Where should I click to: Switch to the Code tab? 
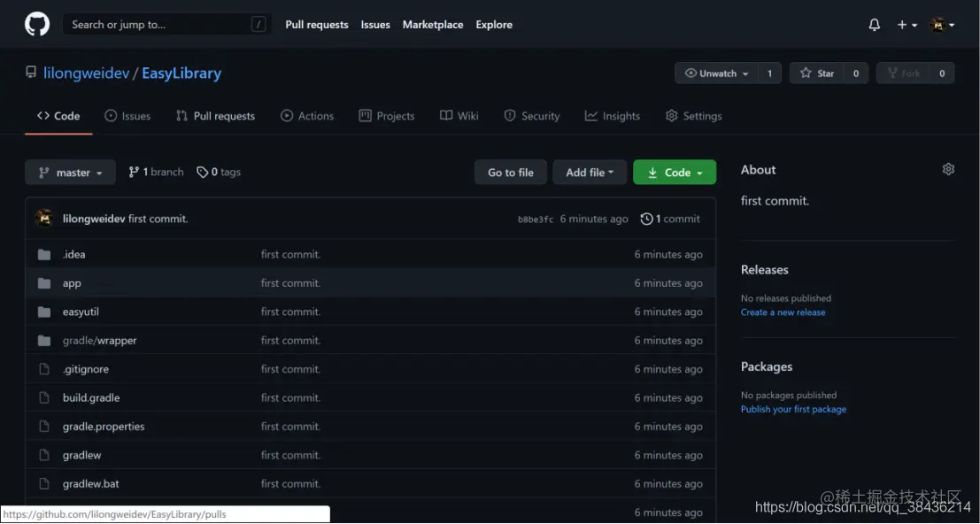(x=58, y=116)
